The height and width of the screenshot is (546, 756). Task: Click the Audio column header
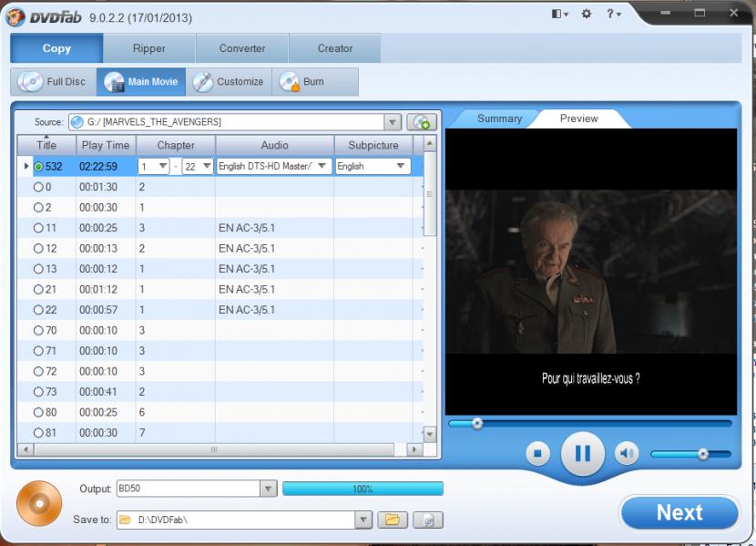point(274,145)
